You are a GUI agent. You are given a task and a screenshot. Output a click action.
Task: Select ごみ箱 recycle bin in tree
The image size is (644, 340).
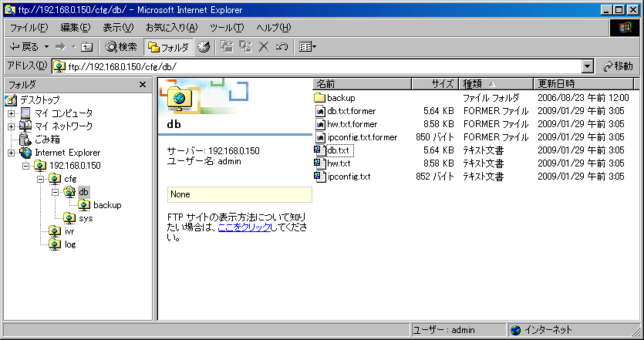(x=47, y=140)
